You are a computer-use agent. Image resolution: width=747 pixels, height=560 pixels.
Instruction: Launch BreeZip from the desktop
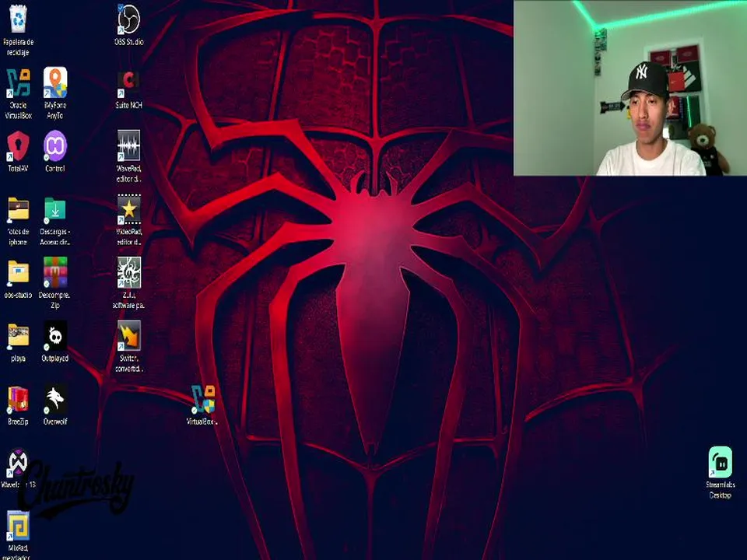[x=18, y=399]
